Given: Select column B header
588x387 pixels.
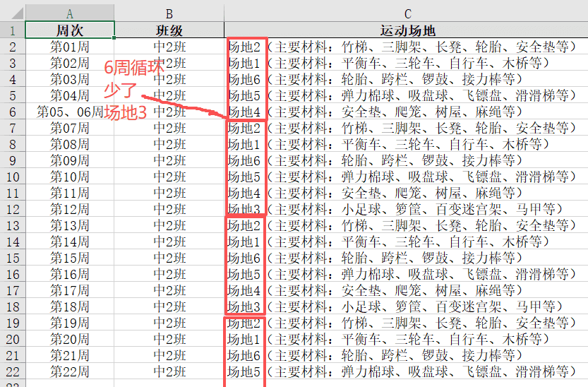Looking at the screenshot, I should (169, 13).
